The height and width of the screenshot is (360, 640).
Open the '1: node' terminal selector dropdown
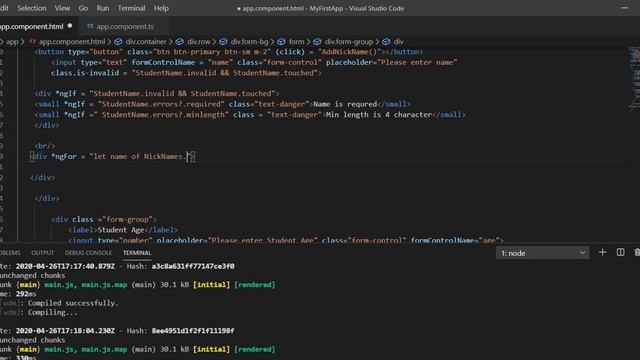(x=542, y=253)
